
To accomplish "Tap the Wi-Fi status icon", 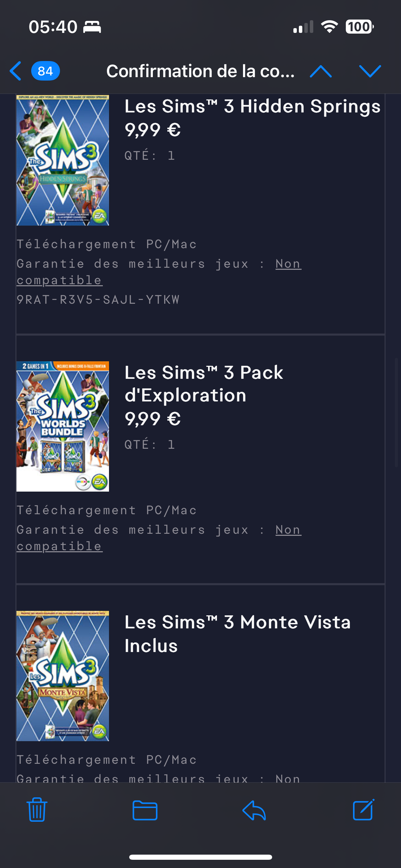I will 329,27.
